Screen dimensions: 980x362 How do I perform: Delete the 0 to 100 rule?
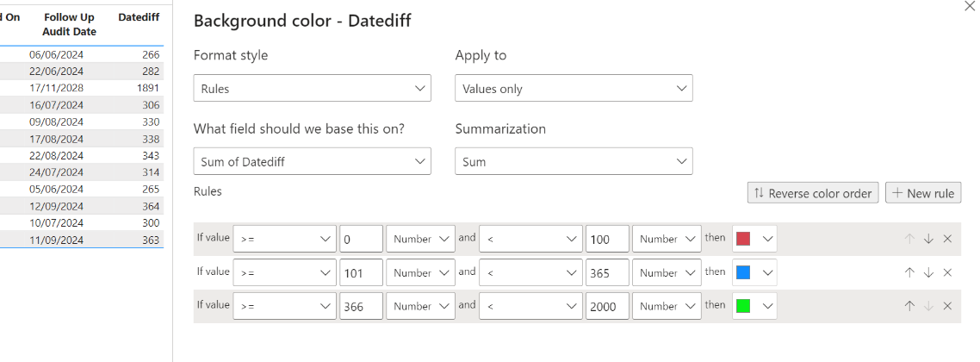click(947, 239)
